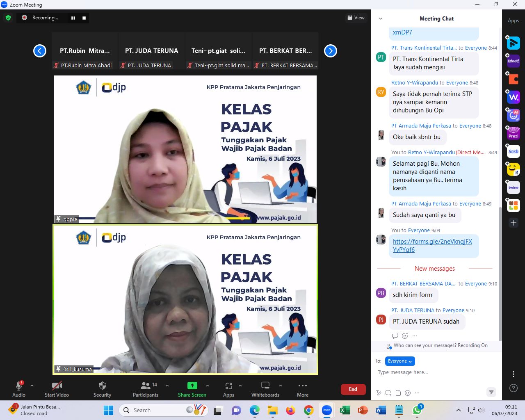Pause the meeting recording
Screen dimensions: 525x420
(73, 18)
